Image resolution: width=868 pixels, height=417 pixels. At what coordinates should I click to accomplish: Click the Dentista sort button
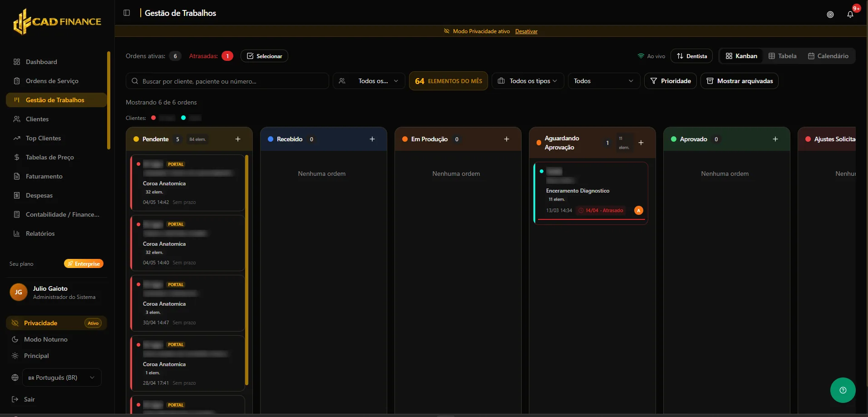[691, 56]
